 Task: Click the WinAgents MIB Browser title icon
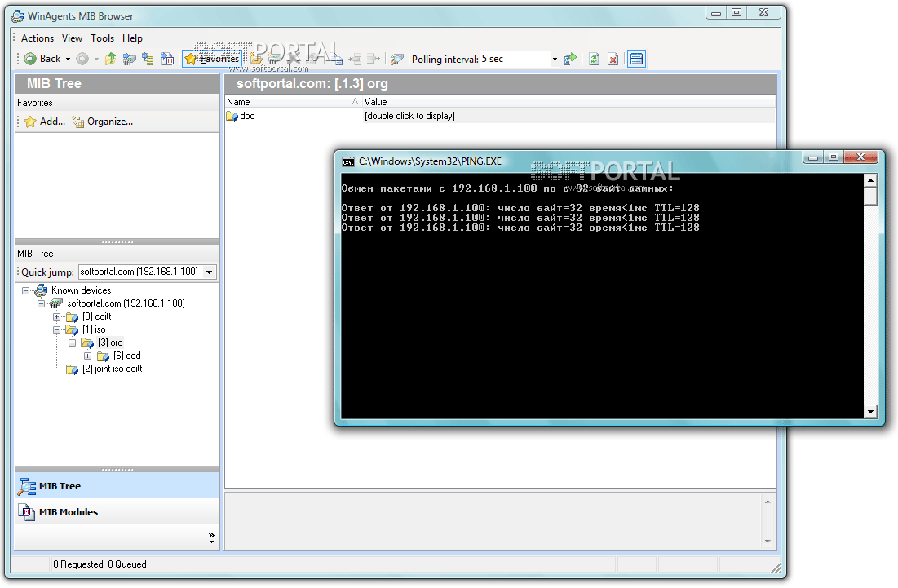(18, 16)
